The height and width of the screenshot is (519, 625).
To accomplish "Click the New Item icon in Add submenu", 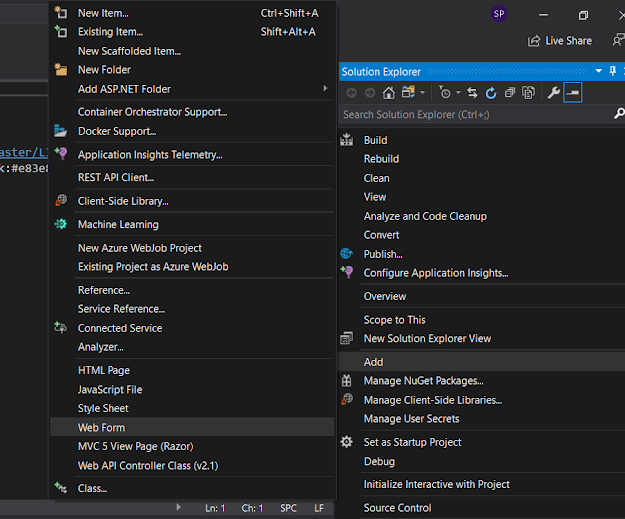I will pyautogui.click(x=61, y=13).
